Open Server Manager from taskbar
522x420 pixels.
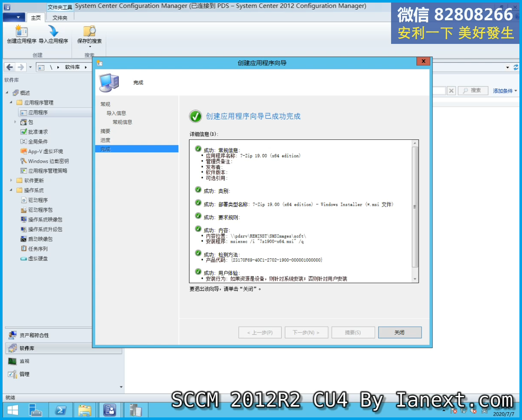36,410
